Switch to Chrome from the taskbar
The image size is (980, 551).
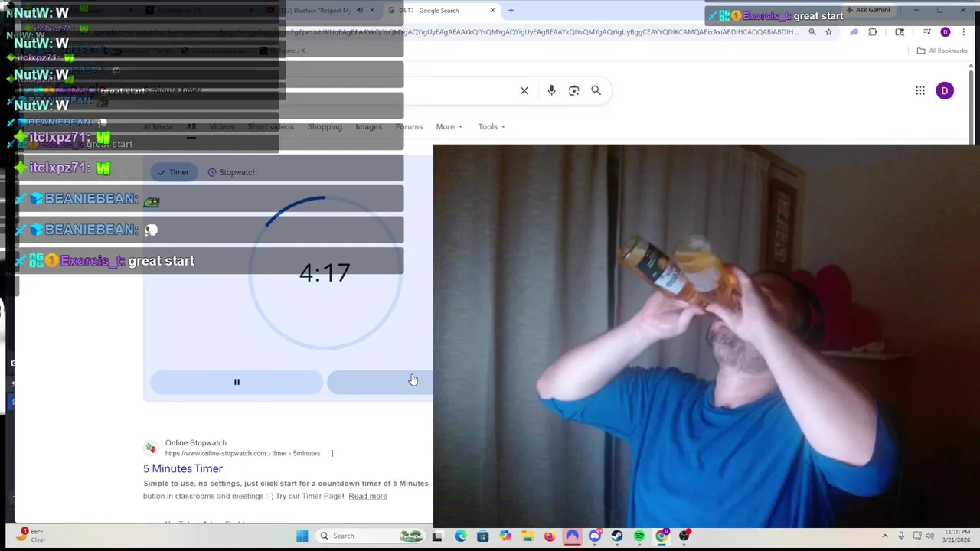661,536
